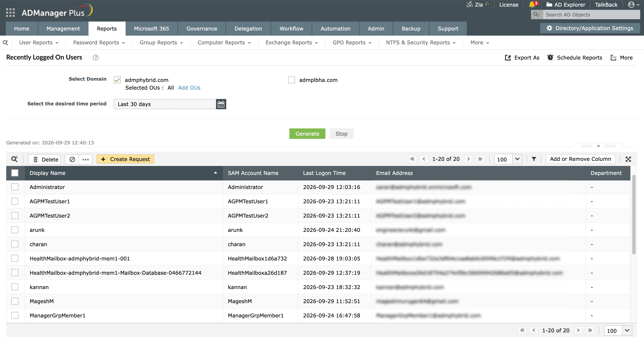Expand the Computer Reports dropdown
This screenshot has height=343, width=644.
pyautogui.click(x=224, y=42)
